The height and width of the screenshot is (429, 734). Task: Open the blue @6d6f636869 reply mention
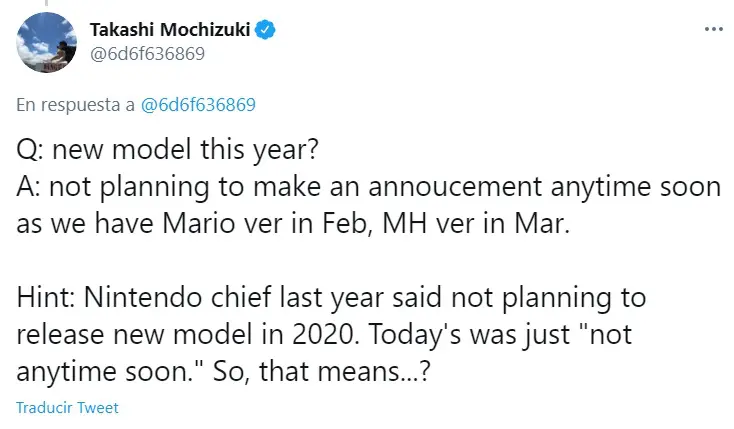pyautogui.click(x=198, y=104)
